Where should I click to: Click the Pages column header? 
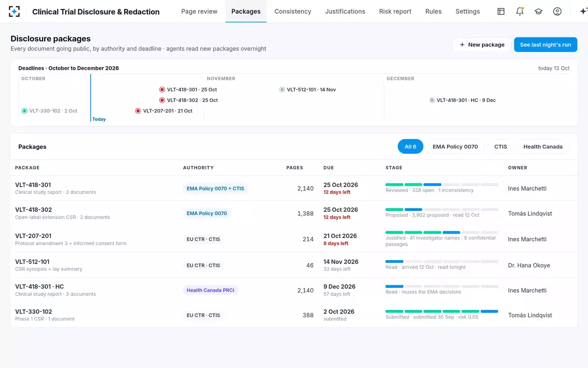(295, 168)
